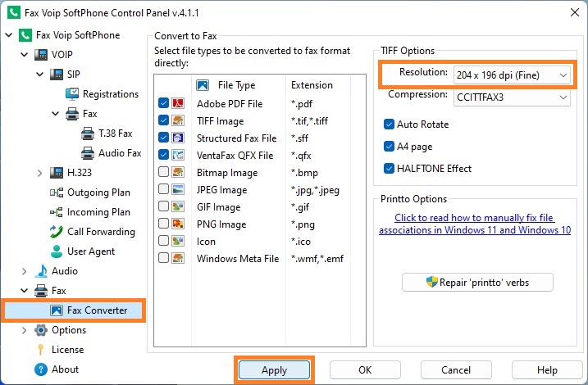Click the About question mark icon
588x385 pixels.
click(x=41, y=369)
